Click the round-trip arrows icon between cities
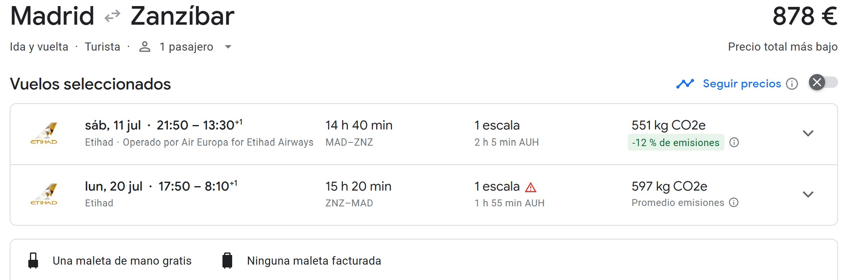This screenshot has width=868, height=280. pyautogui.click(x=112, y=16)
